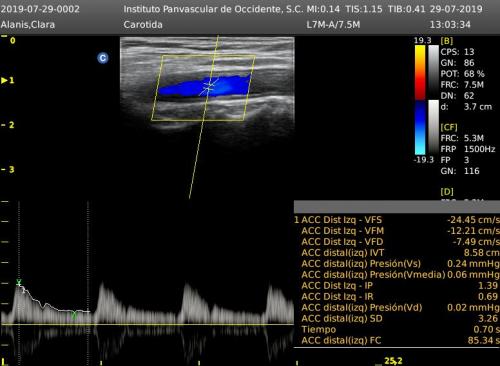
Task: Click the Carotida exam type label
Action: pyautogui.click(x=143, y=25)
